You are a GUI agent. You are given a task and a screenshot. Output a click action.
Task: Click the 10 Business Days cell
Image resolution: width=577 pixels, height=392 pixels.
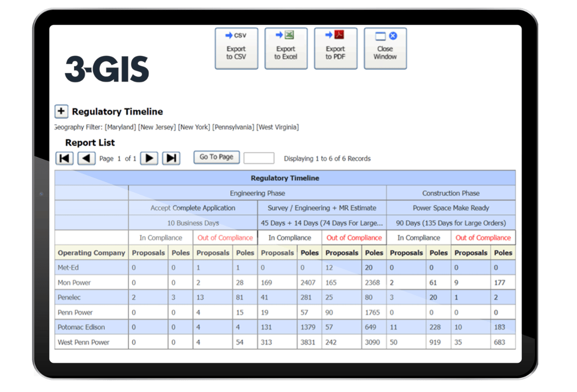193,223
